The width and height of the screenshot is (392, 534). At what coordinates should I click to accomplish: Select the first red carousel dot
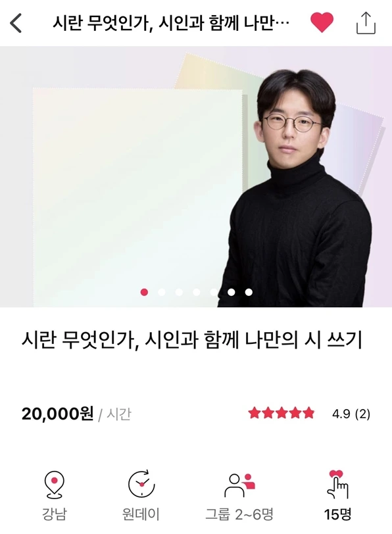pos(145,292)
